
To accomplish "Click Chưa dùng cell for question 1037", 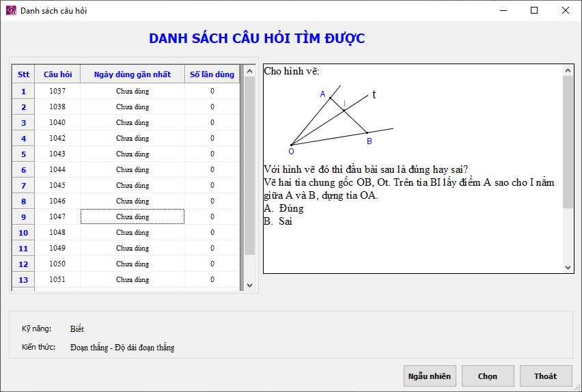I will coord(133,91).
